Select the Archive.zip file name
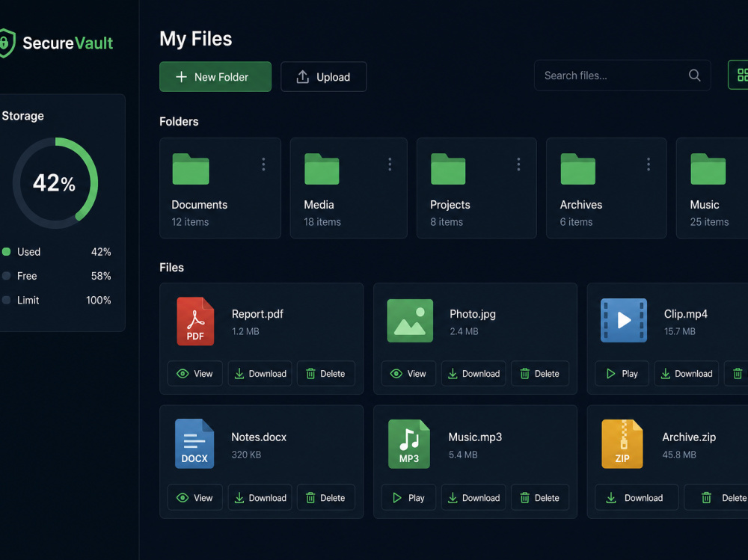 pyautogui.click(x=689, y=437)
